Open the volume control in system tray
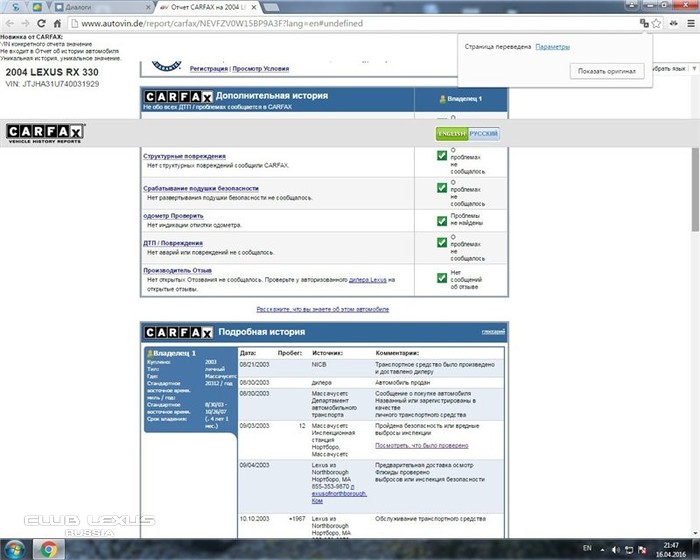The width and height of the screenshot is (700, 560). [616, 550]
